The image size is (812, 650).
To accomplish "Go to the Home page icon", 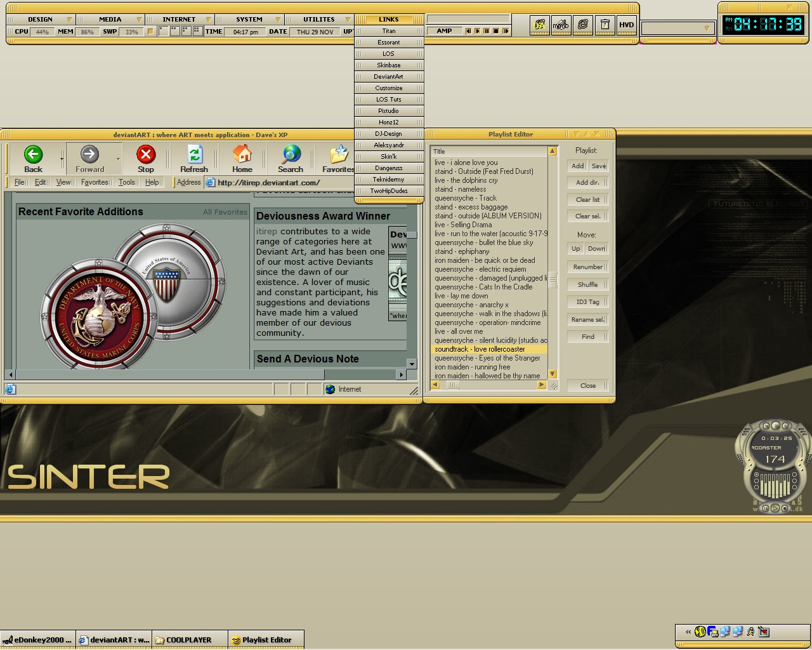I will click(242, 154).
